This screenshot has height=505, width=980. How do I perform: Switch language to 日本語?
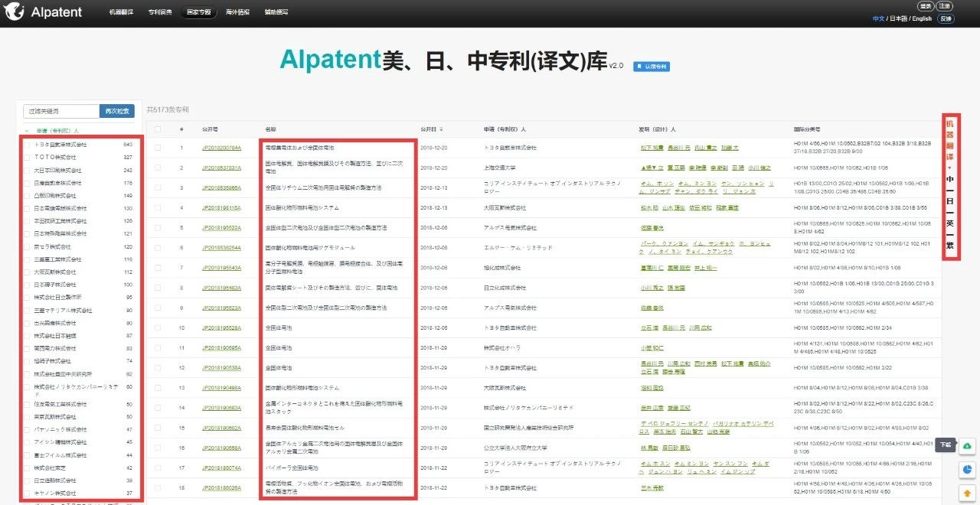click(x=898, y=18)
